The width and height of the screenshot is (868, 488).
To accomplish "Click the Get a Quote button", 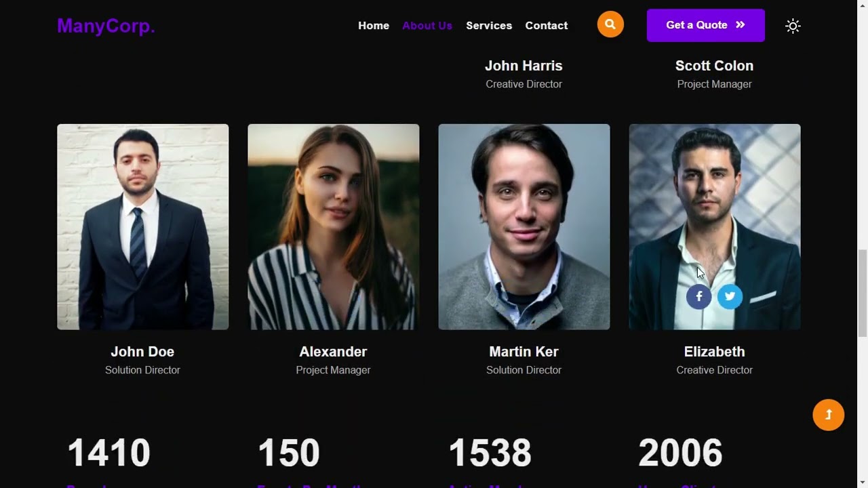I will coord(705,25).
